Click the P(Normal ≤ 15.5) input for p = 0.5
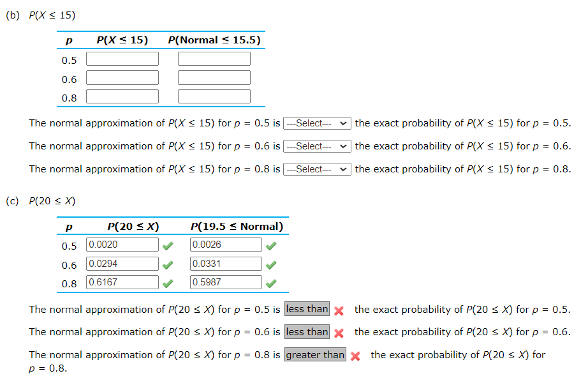 point(214,58)
